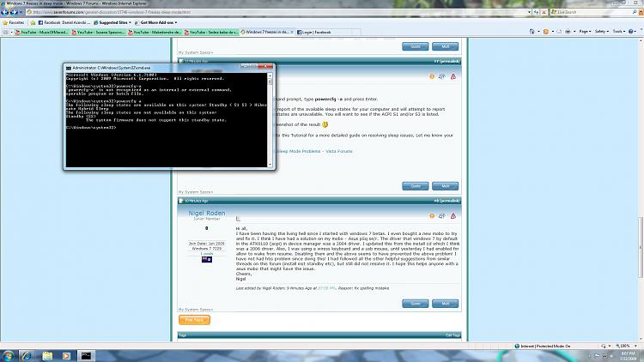Click the Home icon in command bar
The image size is (644, 362).
(x=532, y=32)
